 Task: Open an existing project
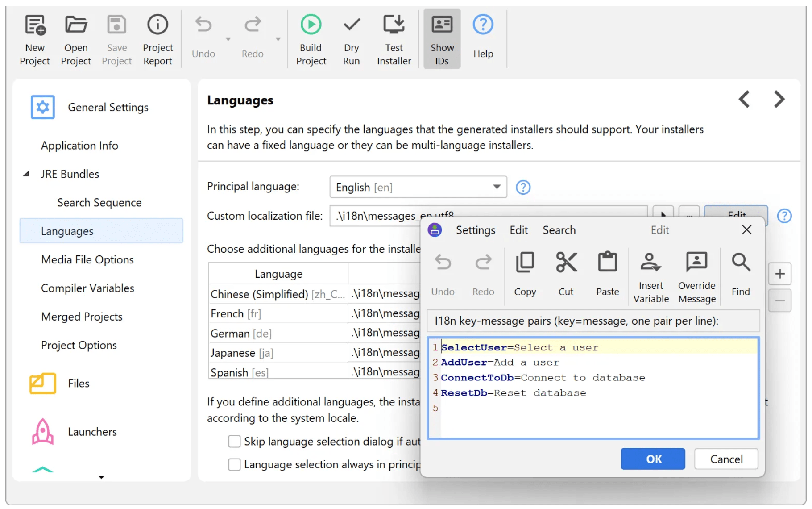click(76, 39)
